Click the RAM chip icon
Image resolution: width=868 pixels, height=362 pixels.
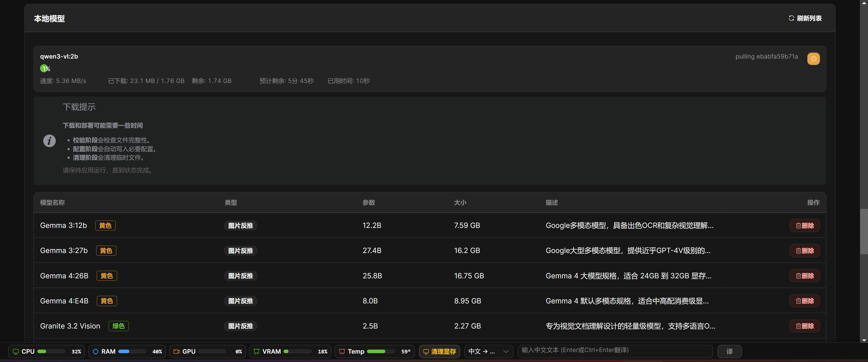pos(96,352)
